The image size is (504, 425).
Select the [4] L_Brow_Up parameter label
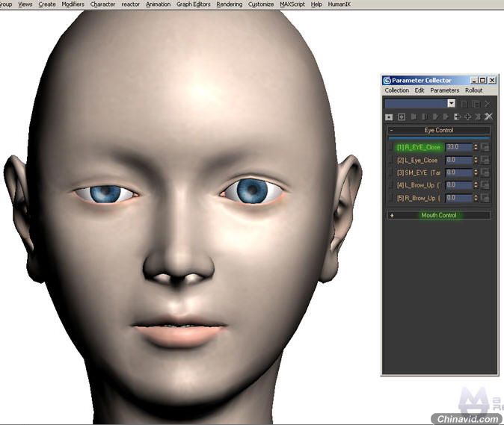[418, 185]
